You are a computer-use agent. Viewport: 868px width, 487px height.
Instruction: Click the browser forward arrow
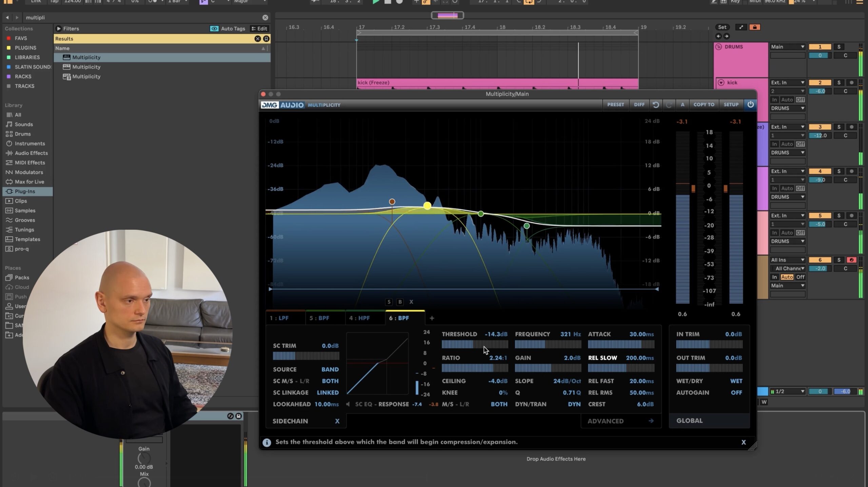[x=17, y=17]
